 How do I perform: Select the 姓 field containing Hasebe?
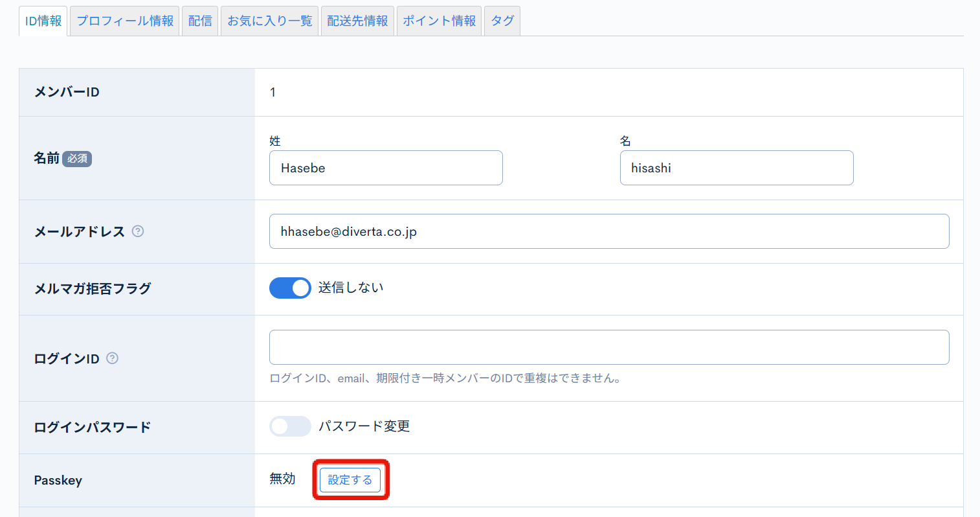[386, 167]
